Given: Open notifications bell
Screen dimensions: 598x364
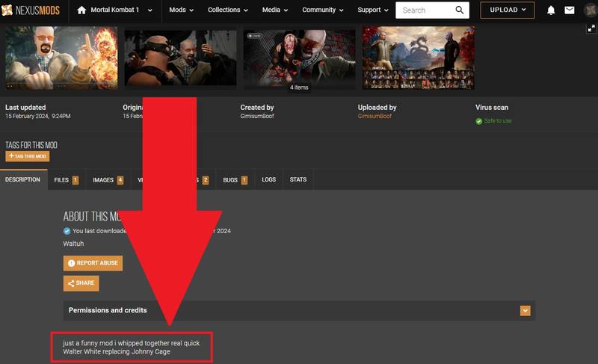Looking at the screenshot, I should [x=551, y=10].
